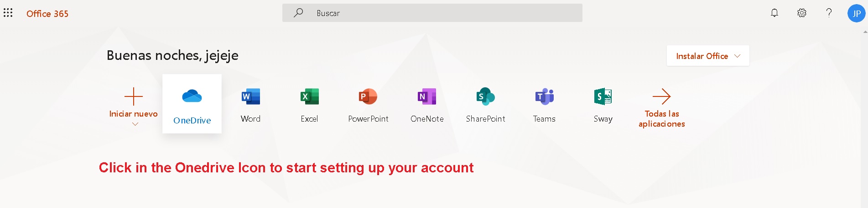This screenshot has width=868, height=208.
Task: Expand the Instalar Office dropdown
Action: pyautogui.click(x=707, y=56)
